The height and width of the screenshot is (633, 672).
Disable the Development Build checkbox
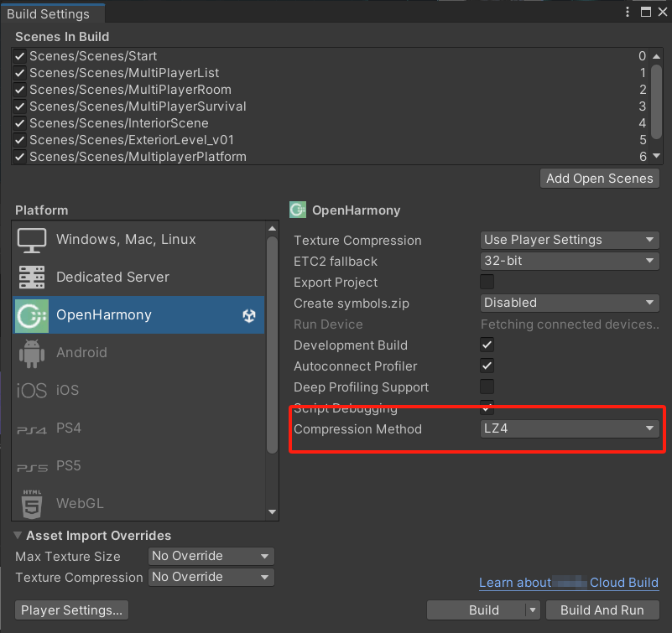pos(487,345)
